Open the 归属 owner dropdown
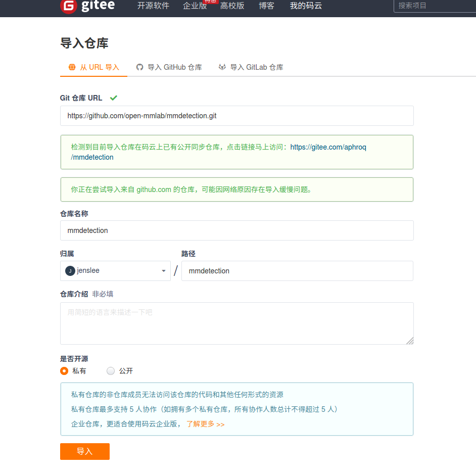Viewport: 476px width, 472px height. pos(115,271)
